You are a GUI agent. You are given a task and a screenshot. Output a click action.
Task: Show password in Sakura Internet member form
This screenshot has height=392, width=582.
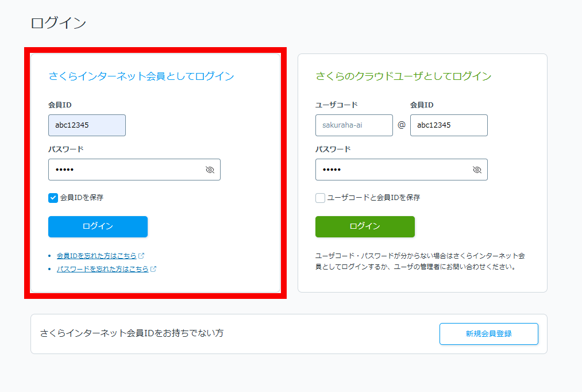[x=210, y=170]
